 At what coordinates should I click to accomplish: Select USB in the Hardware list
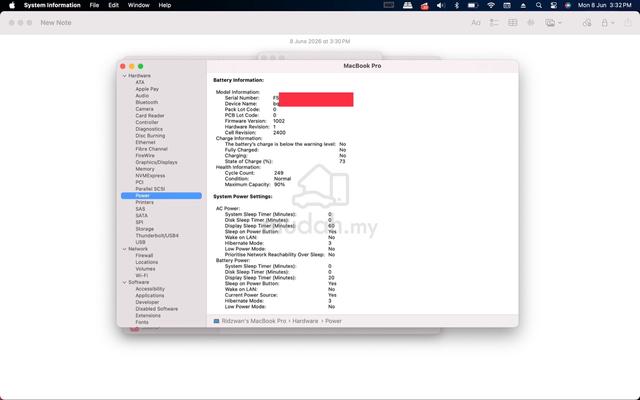pyautogui.click(x=140, y=242)
